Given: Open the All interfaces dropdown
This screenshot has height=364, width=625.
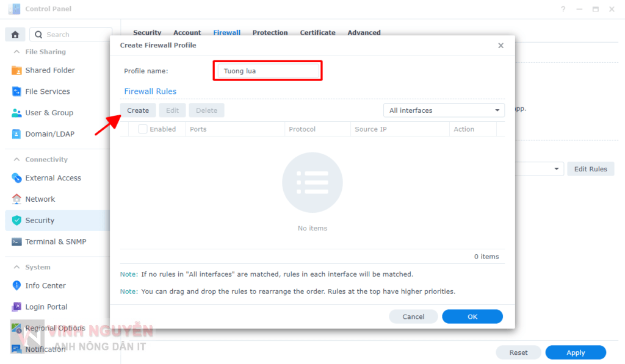Looking at the screenshot, I should [x=444, y=110].
